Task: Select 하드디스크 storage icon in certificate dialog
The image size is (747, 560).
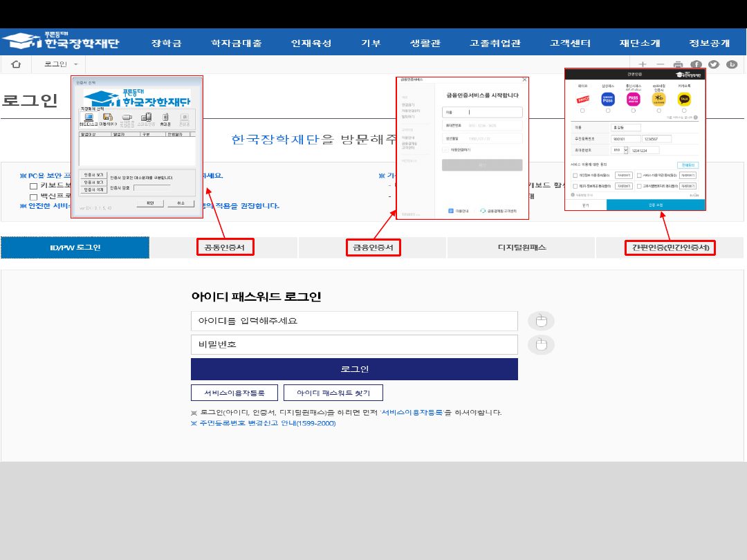Action: [89, 120]
